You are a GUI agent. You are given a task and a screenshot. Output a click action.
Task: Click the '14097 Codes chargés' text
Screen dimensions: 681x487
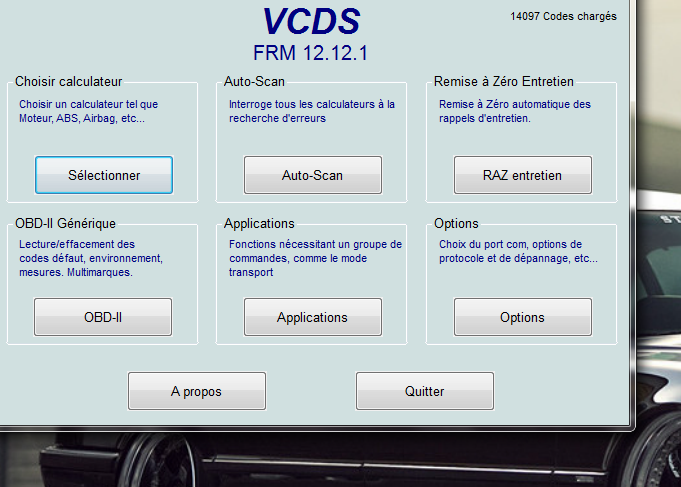563,16
